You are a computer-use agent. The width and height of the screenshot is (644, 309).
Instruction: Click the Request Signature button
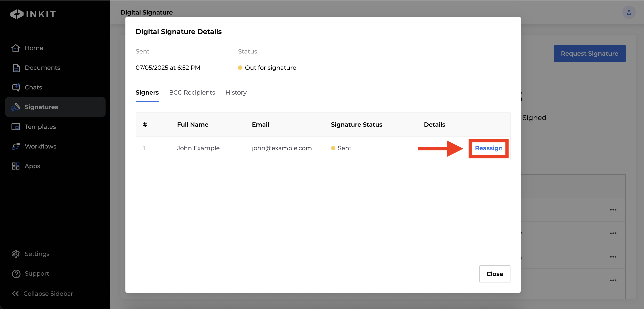point(589,53)
